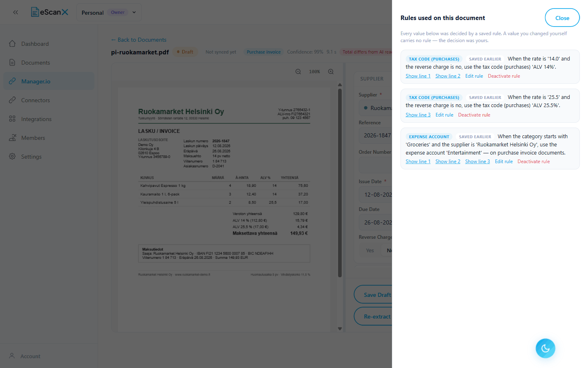Deactivate the Entertainment expense account rule
This screenshot has height=368, width=588.
[x=534, y=162]
